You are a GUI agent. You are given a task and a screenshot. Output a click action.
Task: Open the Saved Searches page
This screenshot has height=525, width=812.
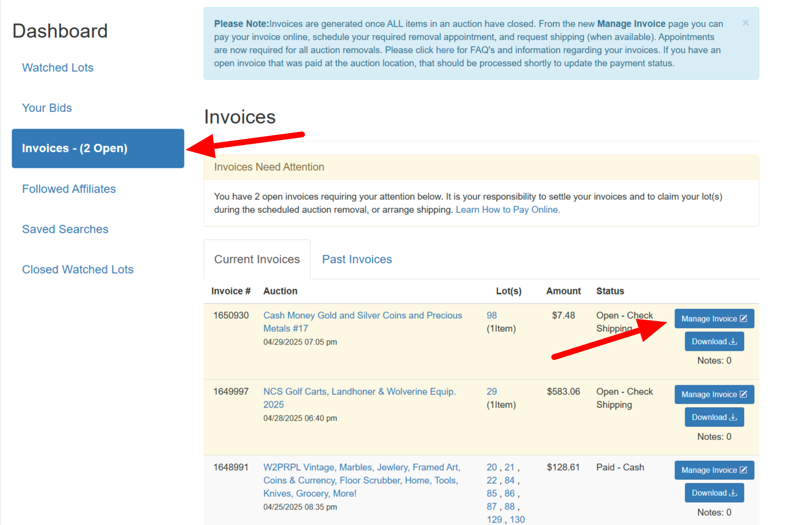tap(65, 229)
